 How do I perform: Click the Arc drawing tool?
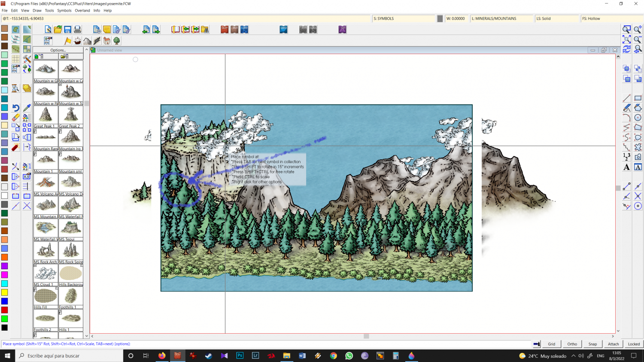(627, 117)
